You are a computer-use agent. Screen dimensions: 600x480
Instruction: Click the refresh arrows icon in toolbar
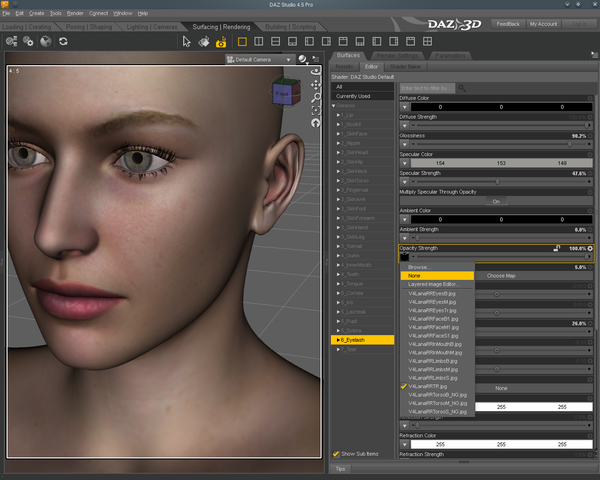tap(64, 42)
